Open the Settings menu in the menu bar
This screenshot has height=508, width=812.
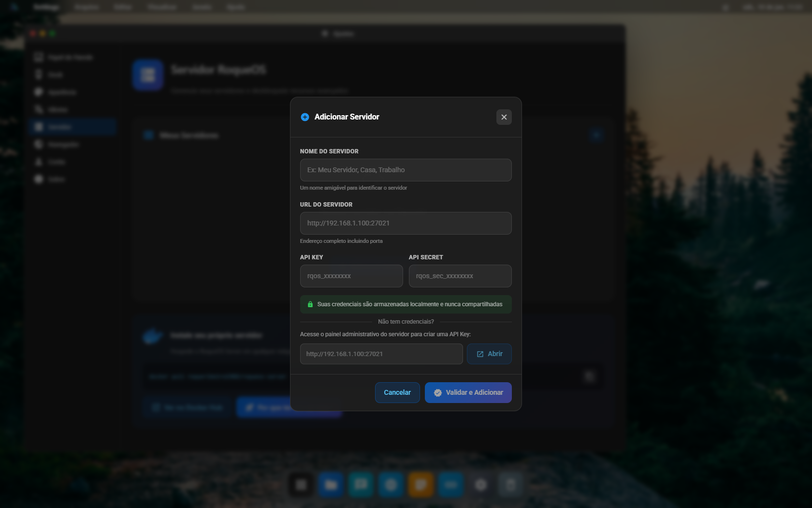(47, 7)
